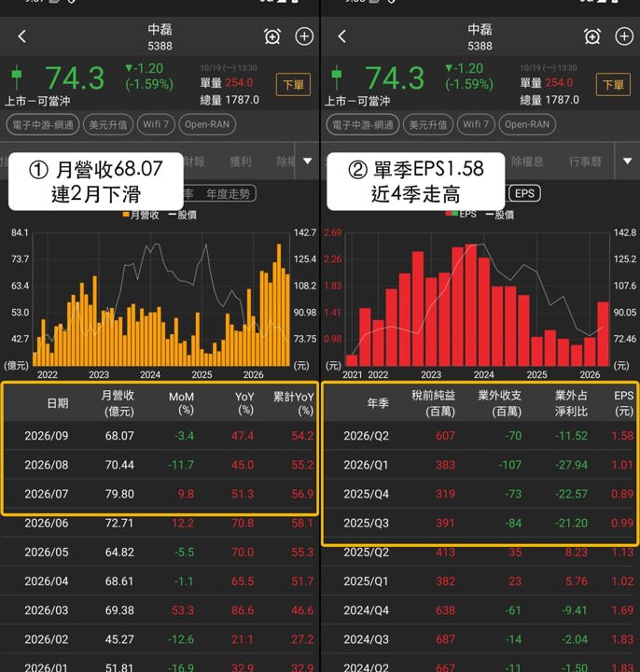Switch to the 除權息 tab on right screen

[527, 161]
